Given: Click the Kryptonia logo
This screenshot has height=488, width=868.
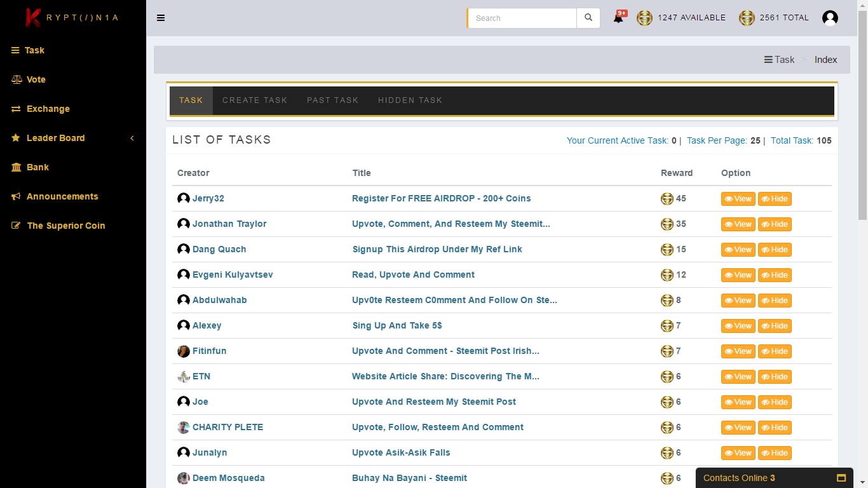Looking at the screenshot, I should (x=72, y=17).
